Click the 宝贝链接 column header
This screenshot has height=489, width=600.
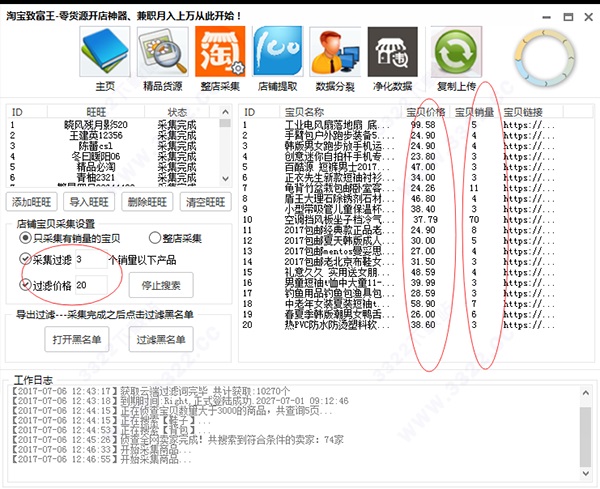coord(531,112)
